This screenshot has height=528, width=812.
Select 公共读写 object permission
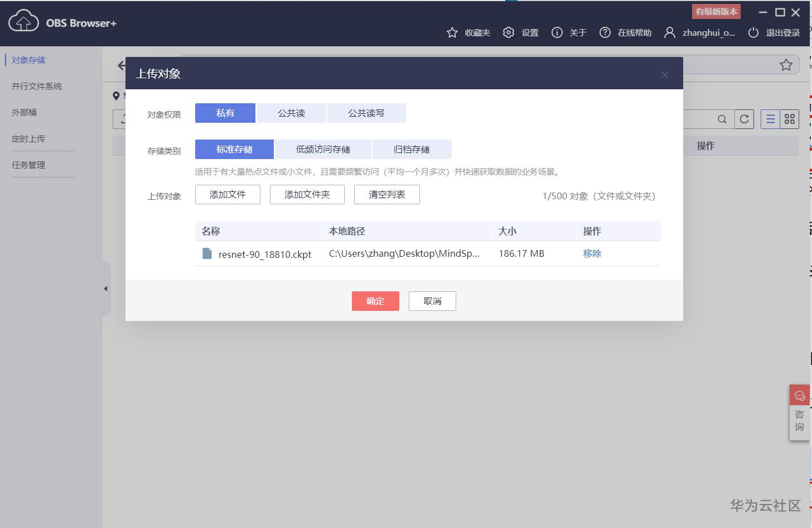coord(366,113)
